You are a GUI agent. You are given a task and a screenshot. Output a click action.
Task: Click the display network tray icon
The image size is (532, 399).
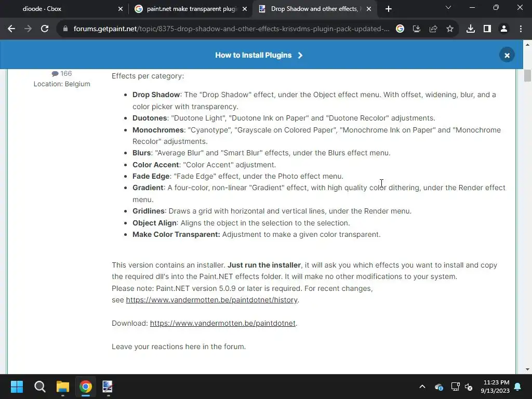pos(455,387)
